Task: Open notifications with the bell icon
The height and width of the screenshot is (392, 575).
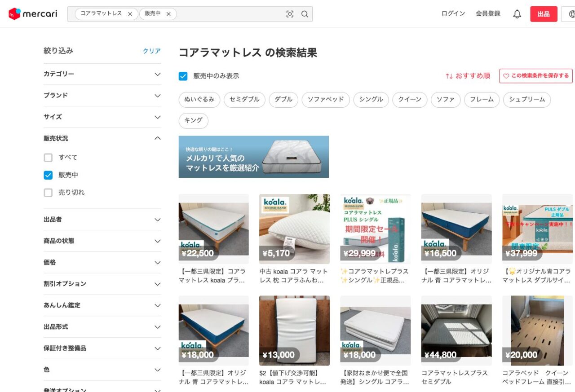Action: point(517,14)
